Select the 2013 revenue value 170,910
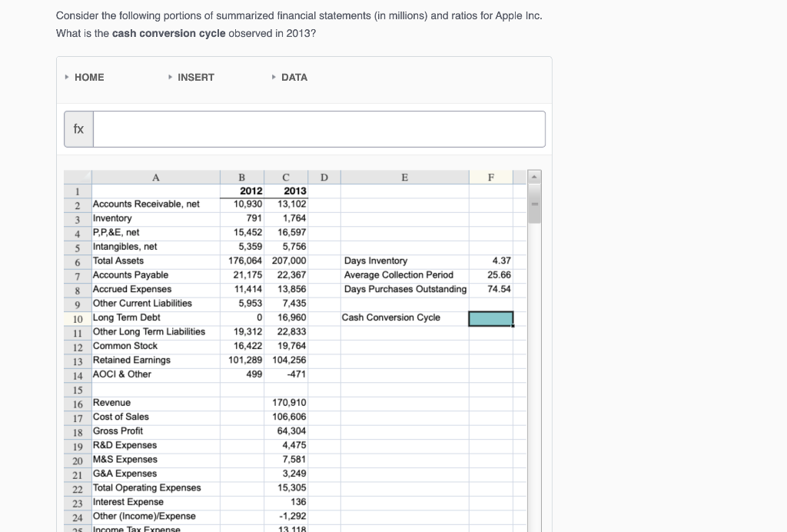The height and width of the screenshot is (532, 787). pos(286,403)
